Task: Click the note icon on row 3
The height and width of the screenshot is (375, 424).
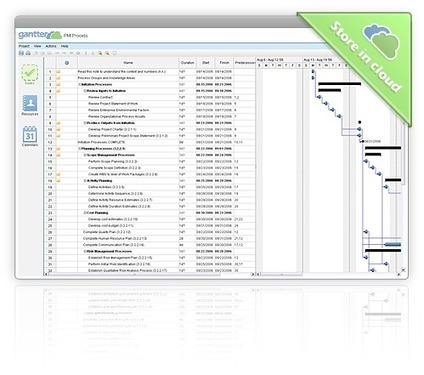Action: tap(58, 84)
